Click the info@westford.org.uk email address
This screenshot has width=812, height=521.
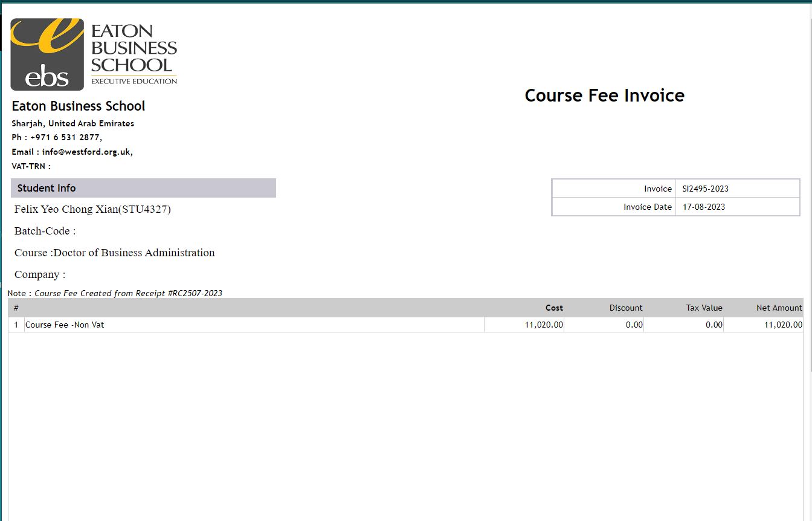tap(86, 152)
